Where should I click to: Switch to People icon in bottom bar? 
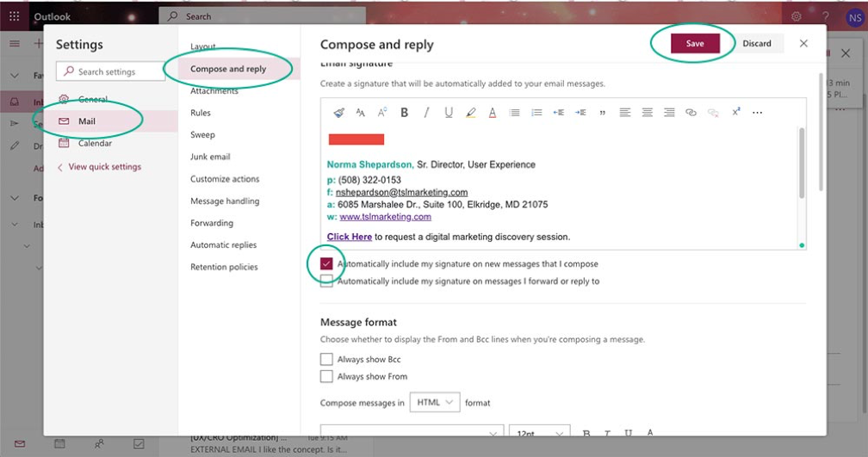[x=99, y=444]
